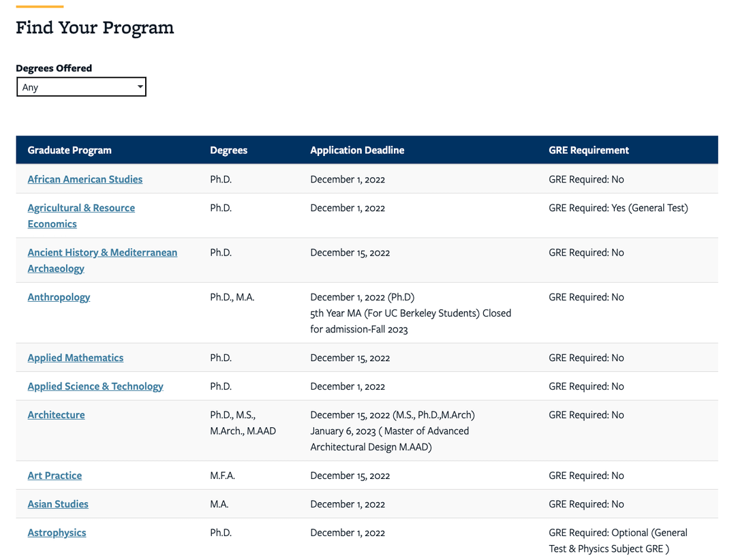Visit Ancient History & Mediterranean Archaeology link

point(102,260)
